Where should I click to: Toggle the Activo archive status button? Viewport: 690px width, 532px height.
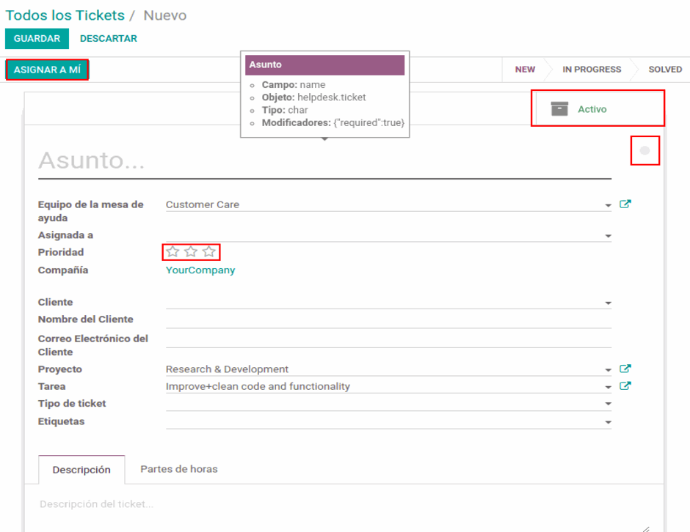click(x=596, y=109)
